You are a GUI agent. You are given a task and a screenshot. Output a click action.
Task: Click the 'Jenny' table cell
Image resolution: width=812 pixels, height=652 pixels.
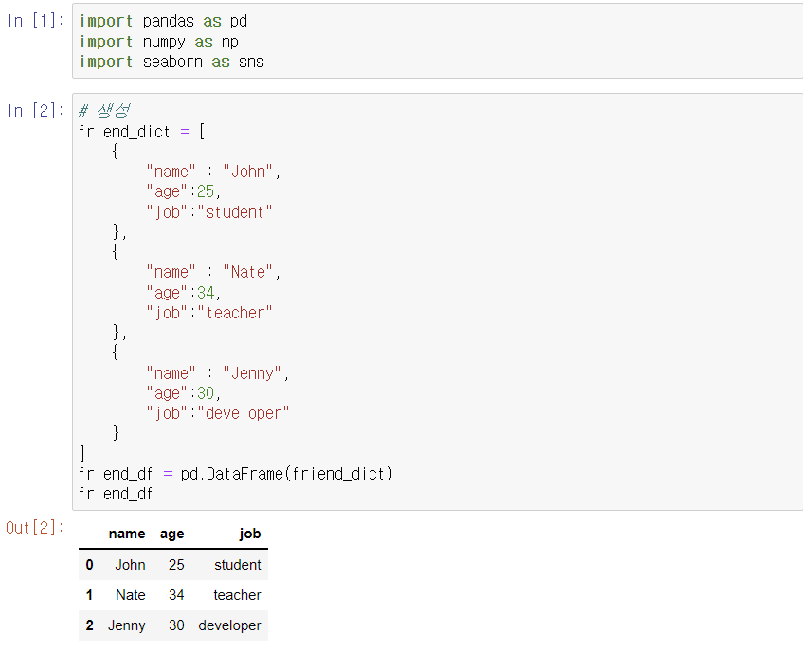coord(126,625)
